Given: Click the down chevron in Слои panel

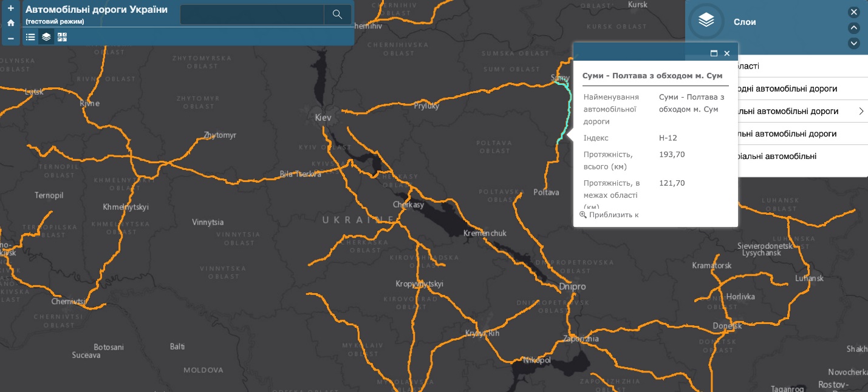Looking at the screenshot, I should coord(853,43).
